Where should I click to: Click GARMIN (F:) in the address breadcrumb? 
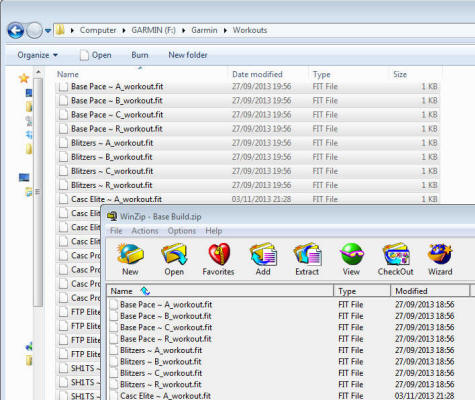[x=153, y=30]
